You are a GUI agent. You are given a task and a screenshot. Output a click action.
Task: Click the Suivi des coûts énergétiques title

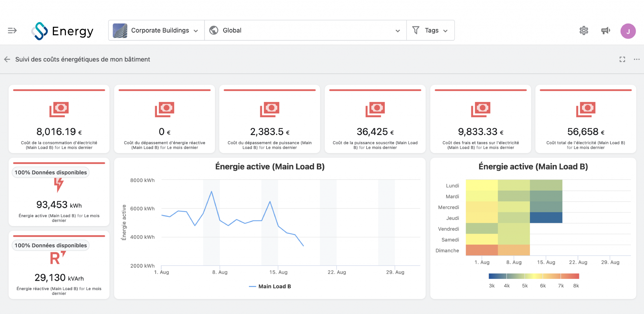(x=83, y=59)
